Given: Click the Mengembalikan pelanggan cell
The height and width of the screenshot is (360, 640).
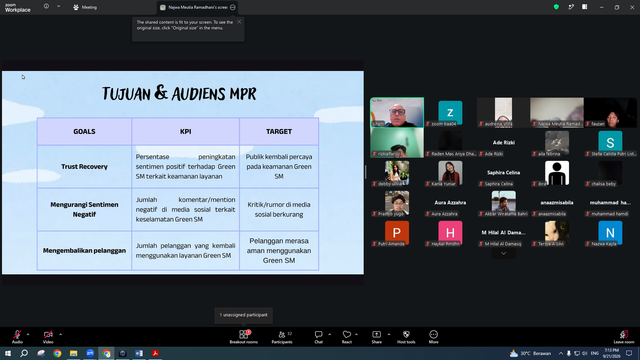Looking at the screenshot, I should (x=84, y=251).
